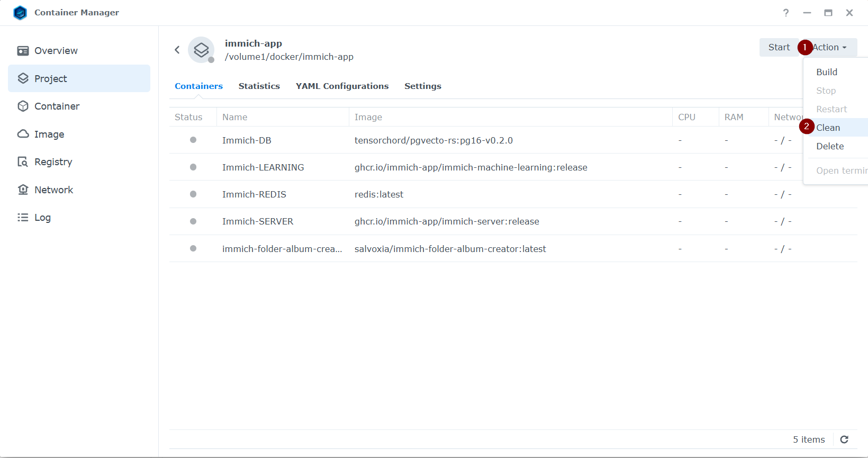Go to Log section in sidebar
Screen dimensions: 868x458
click(79, 218)
